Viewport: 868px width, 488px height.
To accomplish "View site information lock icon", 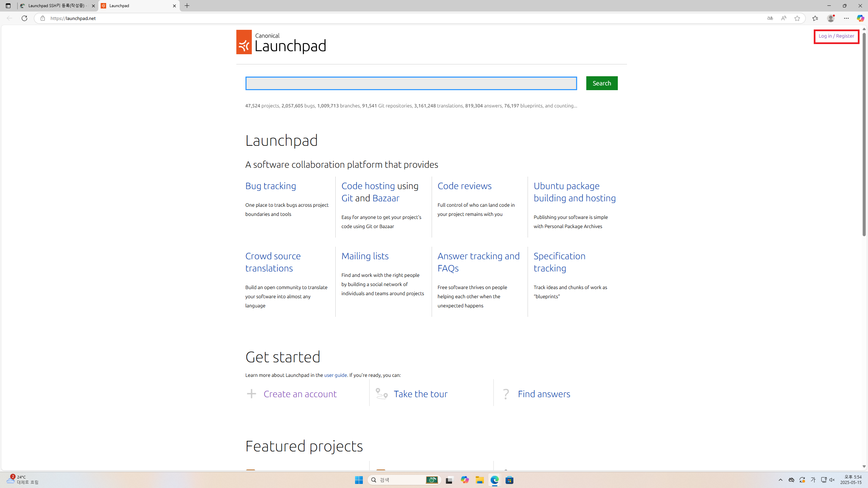I will pyautogui.click(x=42, y=18).
